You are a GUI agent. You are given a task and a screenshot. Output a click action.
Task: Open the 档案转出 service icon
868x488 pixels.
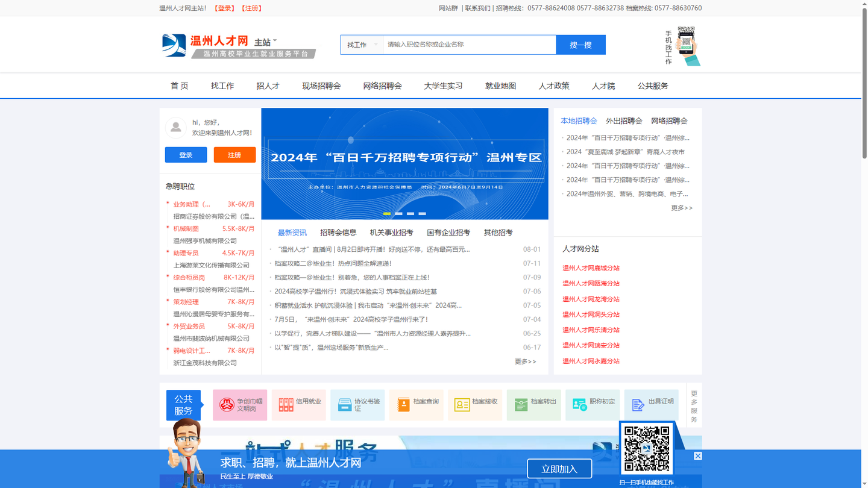[x=534, y=405]
